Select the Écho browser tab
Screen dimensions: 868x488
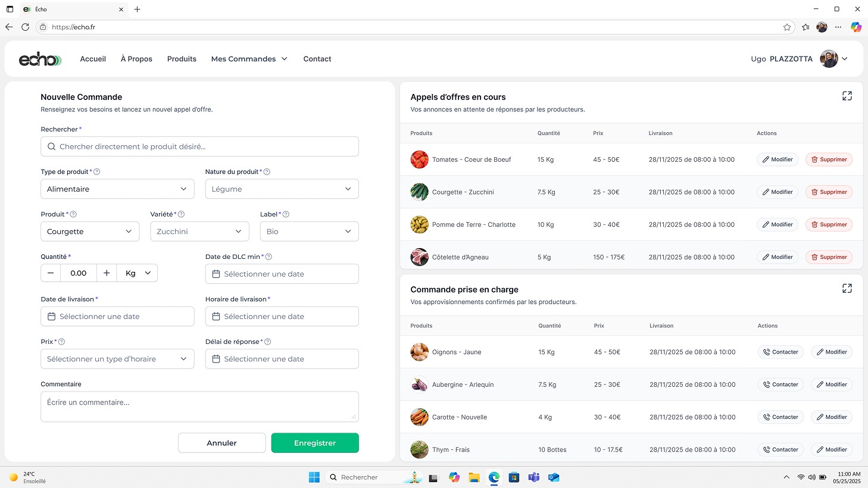point(73,9)
